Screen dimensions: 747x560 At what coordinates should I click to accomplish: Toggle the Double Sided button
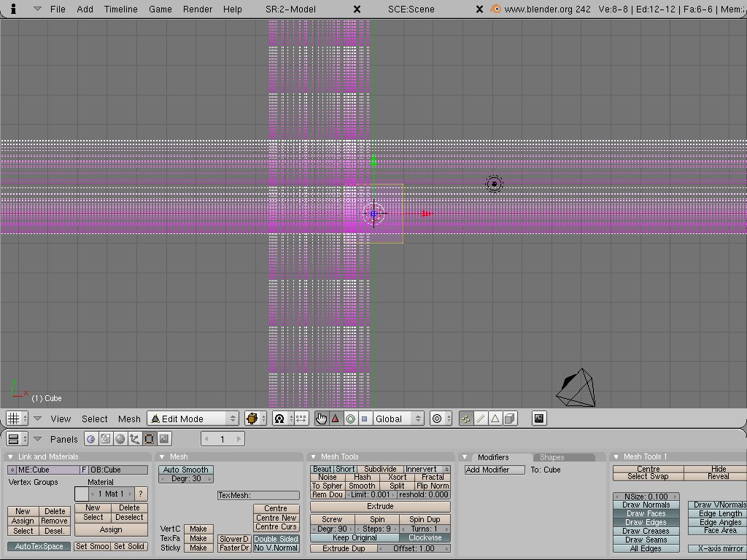click(x=276, y=539)
